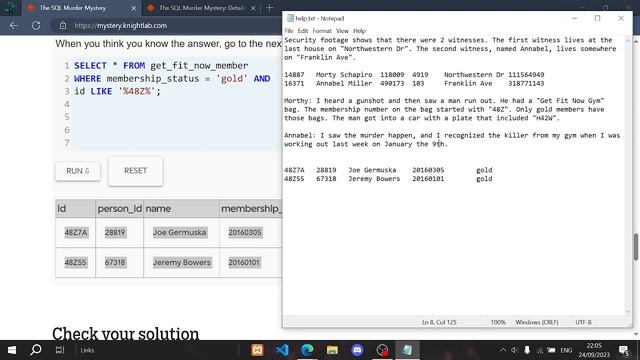Open XAMPP from the taskbar
The width and height of the screenshot is (640, 360).
click(257, 350)
